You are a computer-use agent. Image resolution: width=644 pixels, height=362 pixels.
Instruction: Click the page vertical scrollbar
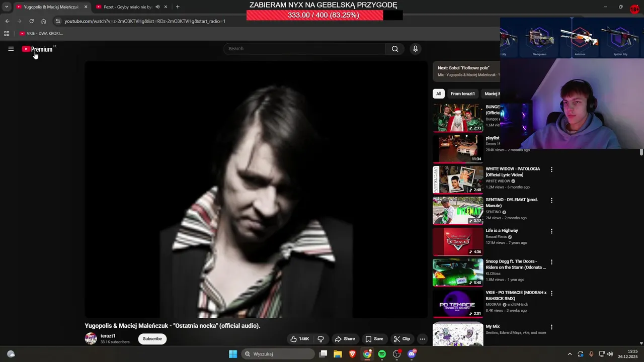click(x=641, y=152)
